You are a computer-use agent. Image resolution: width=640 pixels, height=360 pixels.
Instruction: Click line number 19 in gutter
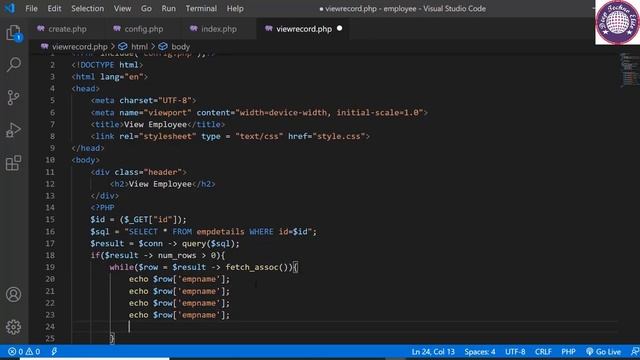pos(50,267)
